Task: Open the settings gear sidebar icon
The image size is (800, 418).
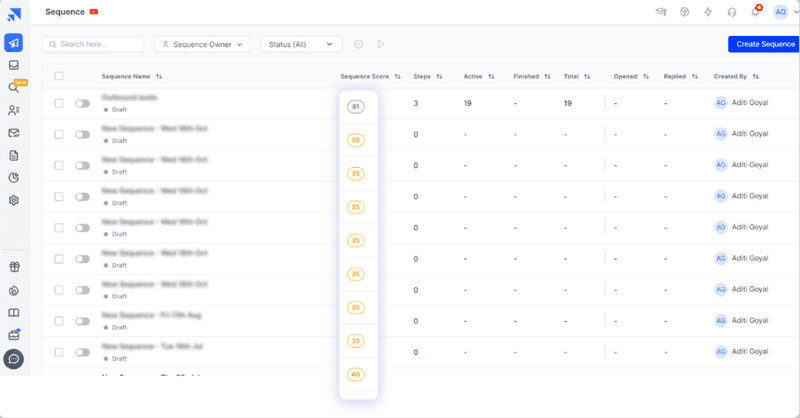Action: [14, 200]
